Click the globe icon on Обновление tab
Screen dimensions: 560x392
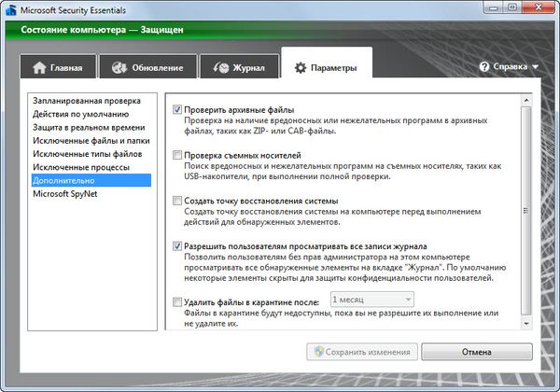pos(119,67)
